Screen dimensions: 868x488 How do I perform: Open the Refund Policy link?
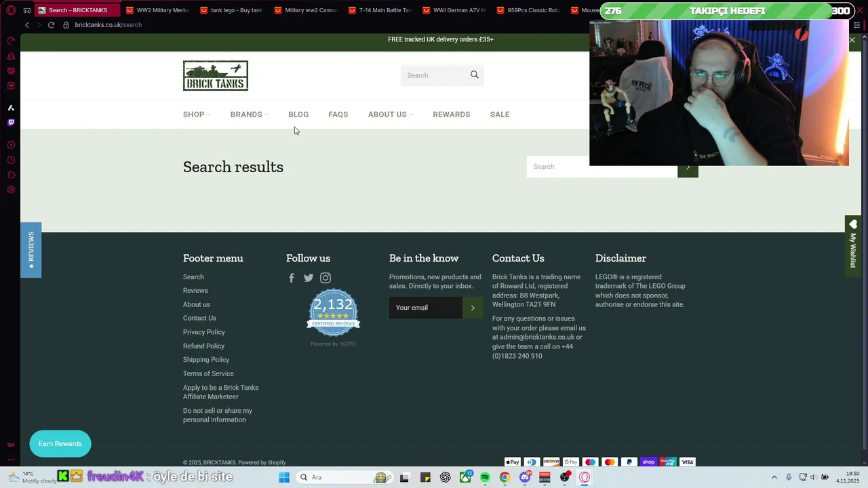pos(203,346)
